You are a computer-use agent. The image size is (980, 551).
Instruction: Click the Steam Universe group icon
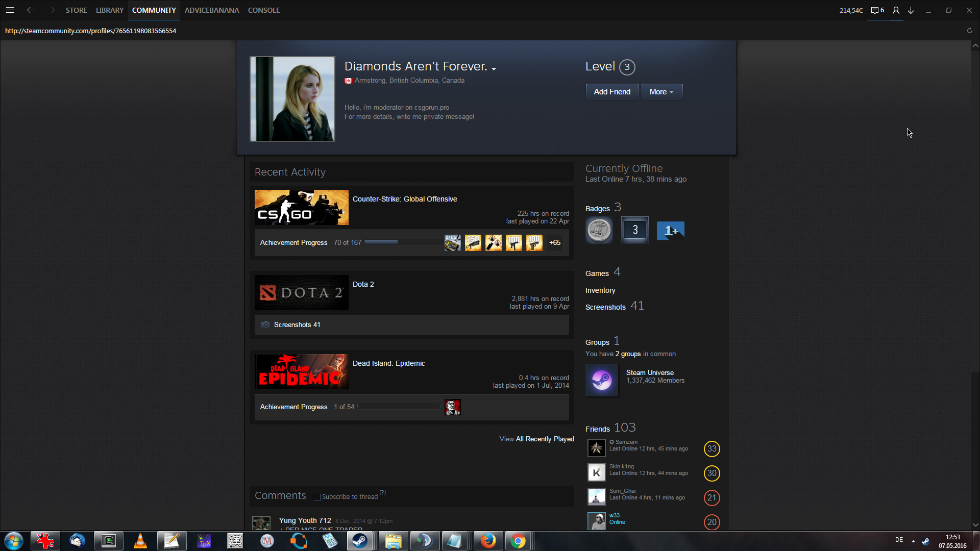coord(602,380)
